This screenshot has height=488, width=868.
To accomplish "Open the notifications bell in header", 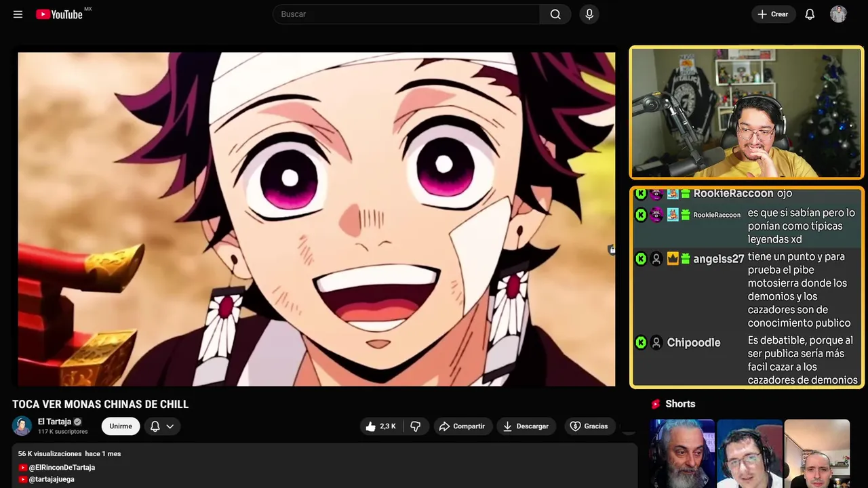I will (810, 14).
